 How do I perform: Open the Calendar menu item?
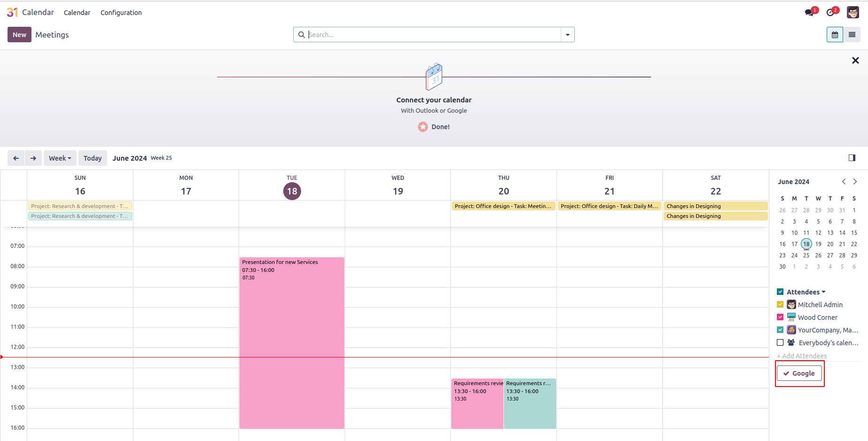pos(77,13)
